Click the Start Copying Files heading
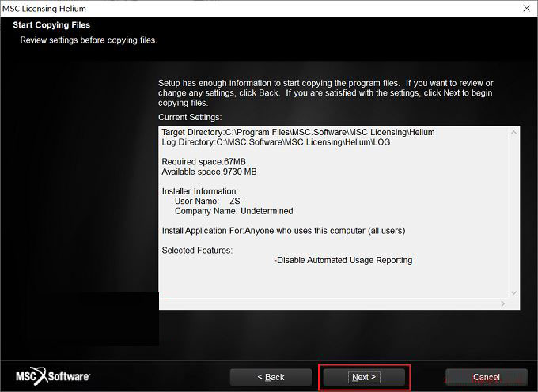538x392 pixels. pyautogui.click(x=51, y=25)
